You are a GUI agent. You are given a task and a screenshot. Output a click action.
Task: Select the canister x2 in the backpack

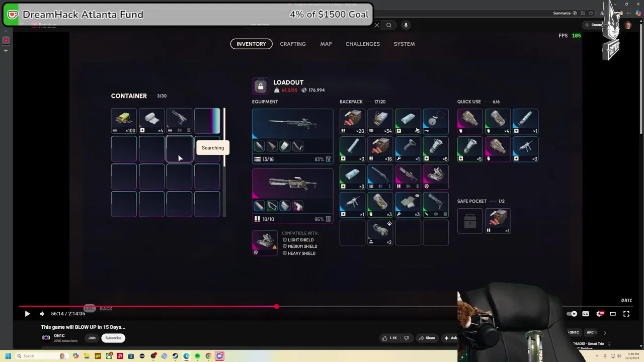(x=380, y=232)
